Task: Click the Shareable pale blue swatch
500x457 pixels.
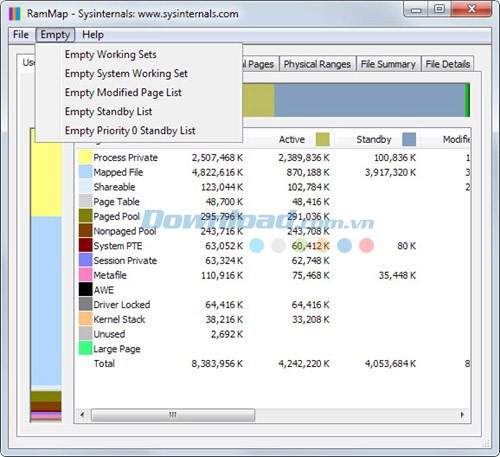Action: [85, 187]
